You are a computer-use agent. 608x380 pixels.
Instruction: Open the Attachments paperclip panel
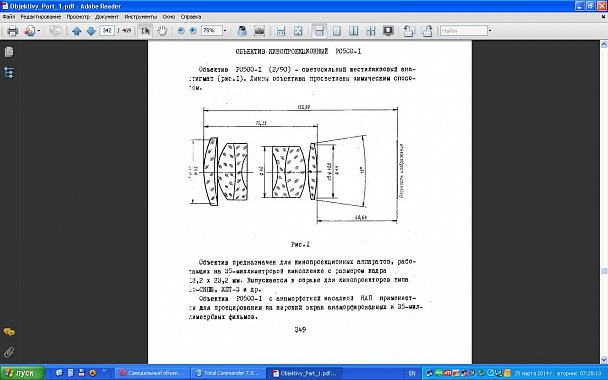click(x=9, y=352)
